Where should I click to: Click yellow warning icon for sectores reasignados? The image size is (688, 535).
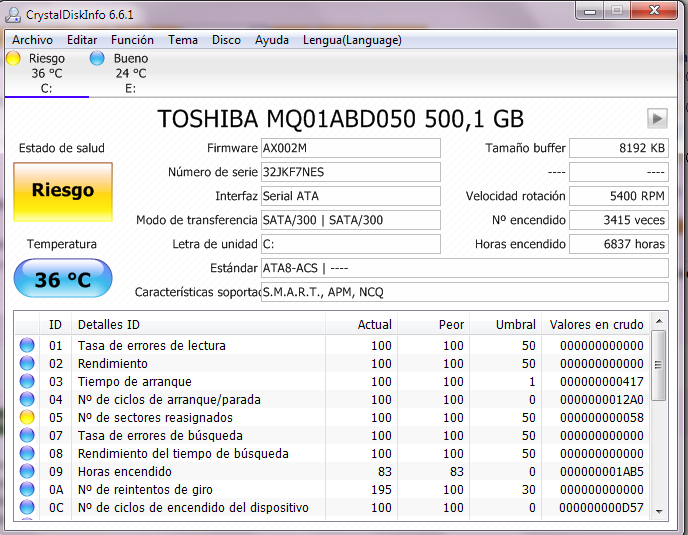[x=27, y=417]
